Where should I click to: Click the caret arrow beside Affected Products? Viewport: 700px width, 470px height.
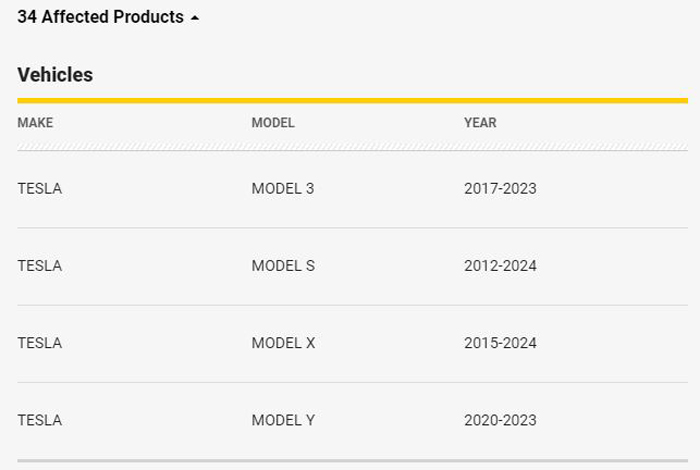195,18
